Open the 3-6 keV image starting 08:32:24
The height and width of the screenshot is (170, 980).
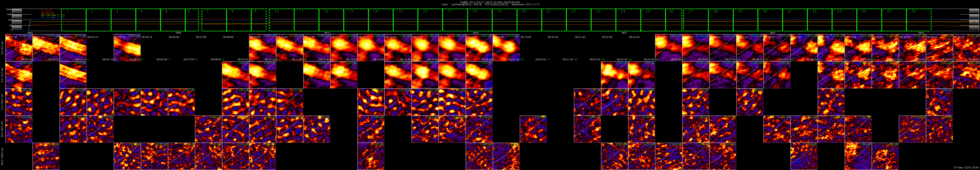pyautogui.click(x=885, y=48)
